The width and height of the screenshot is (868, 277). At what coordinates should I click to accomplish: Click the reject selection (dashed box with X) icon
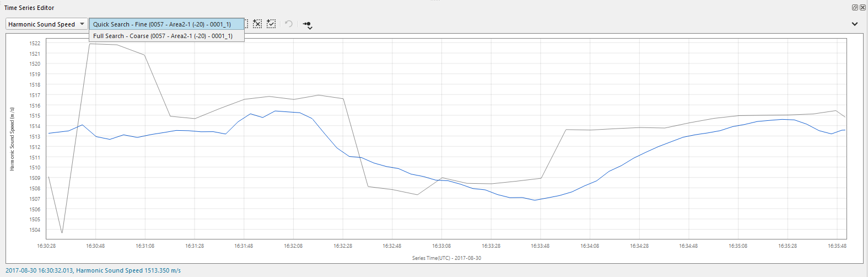[257, 24]
